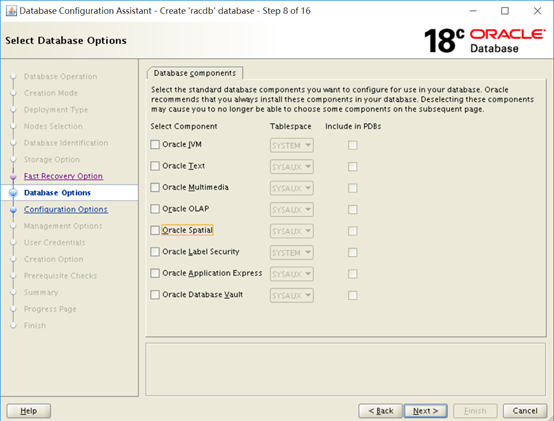Click the Select Component column header

coord(184,126)
